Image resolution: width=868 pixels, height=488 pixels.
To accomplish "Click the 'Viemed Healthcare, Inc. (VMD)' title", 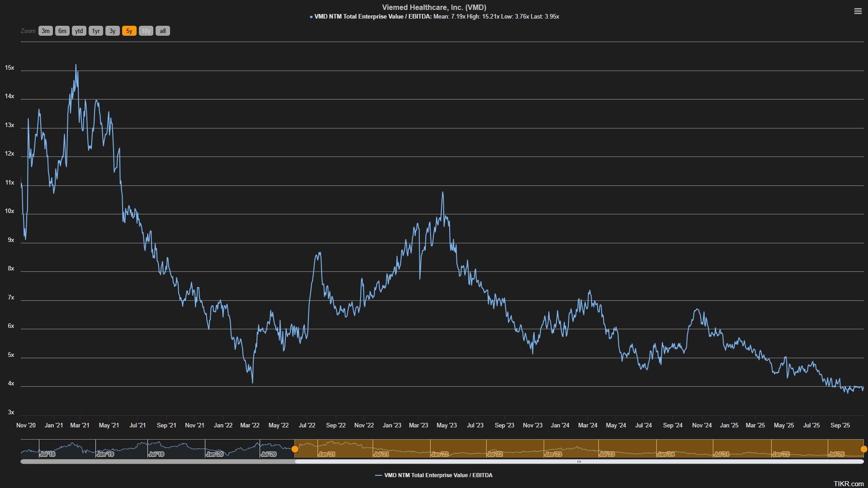I will [x=434, y=7].
